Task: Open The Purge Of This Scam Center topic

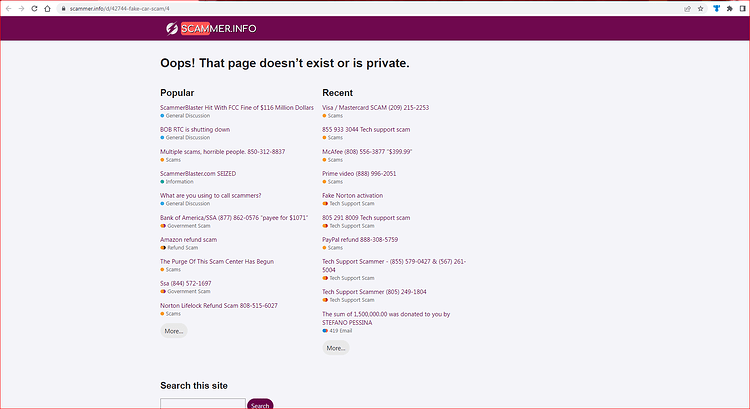Action: tap(217, 262)
